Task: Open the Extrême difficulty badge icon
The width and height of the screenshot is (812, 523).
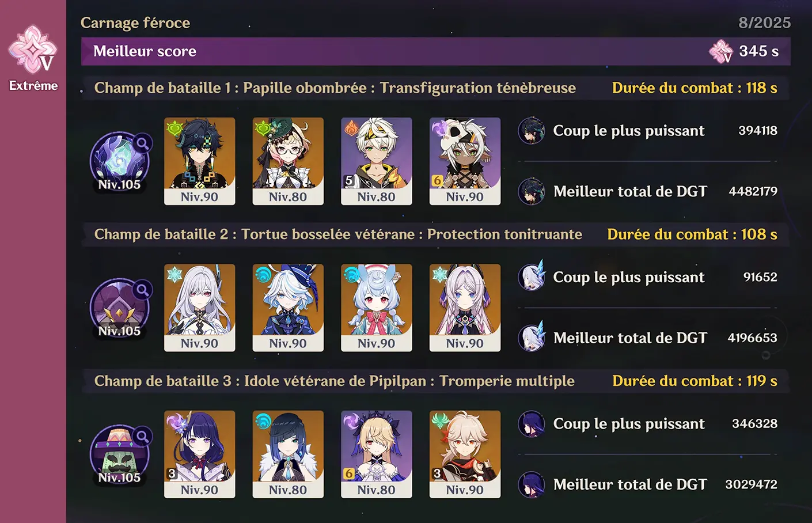Action: coord(33,50)
